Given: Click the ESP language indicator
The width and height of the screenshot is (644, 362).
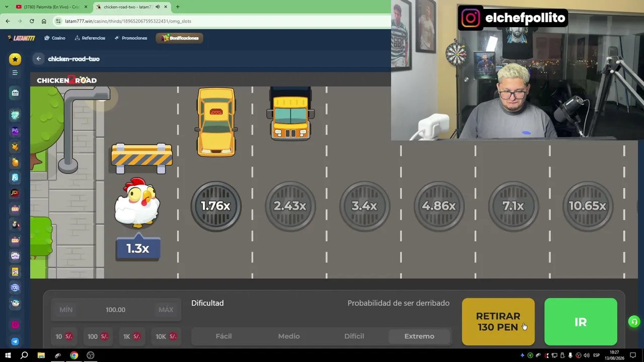Looking at the screenshot, I should (x=596, y=355).
